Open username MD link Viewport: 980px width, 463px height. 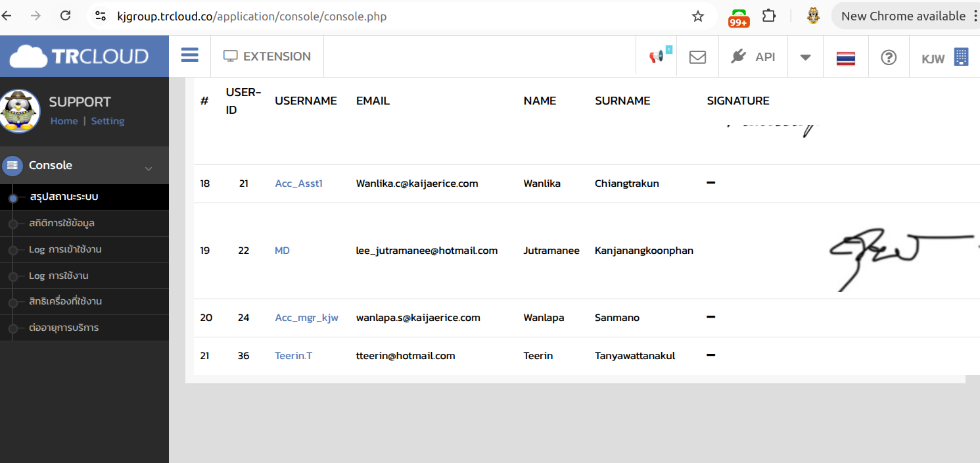[282, 251]
